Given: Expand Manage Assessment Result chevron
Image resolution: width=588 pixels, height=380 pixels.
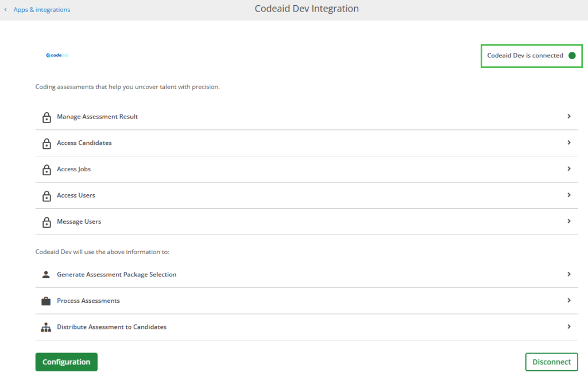Looking at the screenshot, I should pos(568,116).
